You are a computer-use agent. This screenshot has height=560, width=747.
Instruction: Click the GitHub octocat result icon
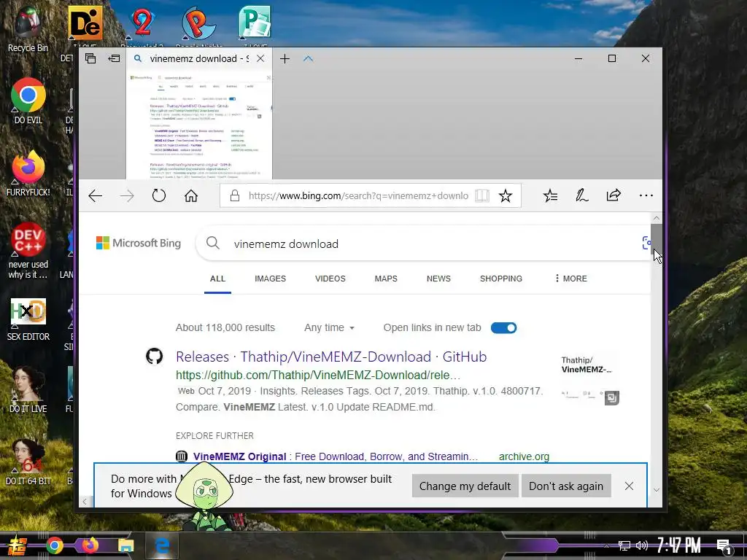(x=155, y=356)
